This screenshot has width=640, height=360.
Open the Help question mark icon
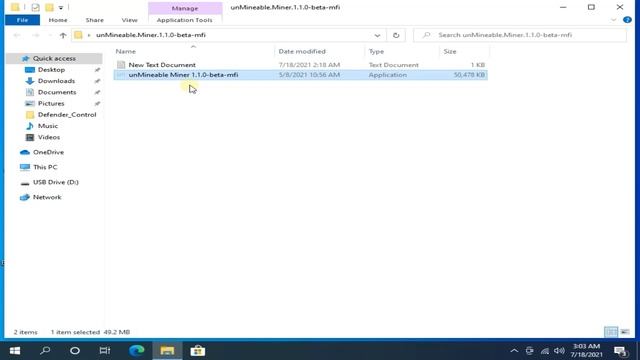pos(627,20)
